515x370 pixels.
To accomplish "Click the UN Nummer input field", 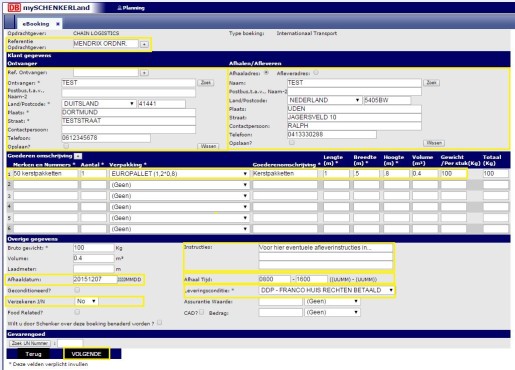I will click(x=70, y=343).
